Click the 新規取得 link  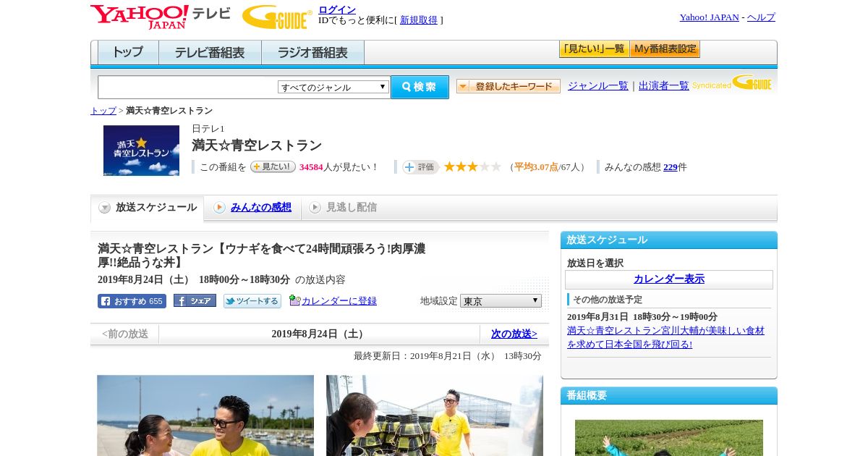coord(419,20)
